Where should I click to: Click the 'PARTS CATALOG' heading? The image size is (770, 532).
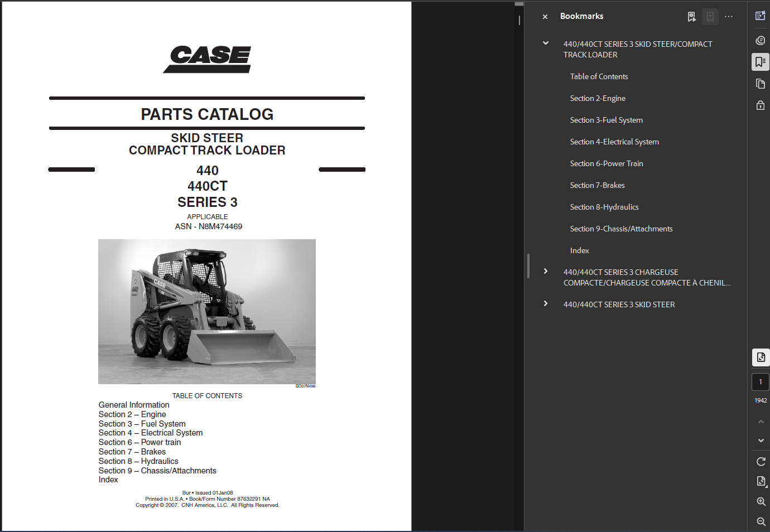pyautogui.click(x=207, y=114)
